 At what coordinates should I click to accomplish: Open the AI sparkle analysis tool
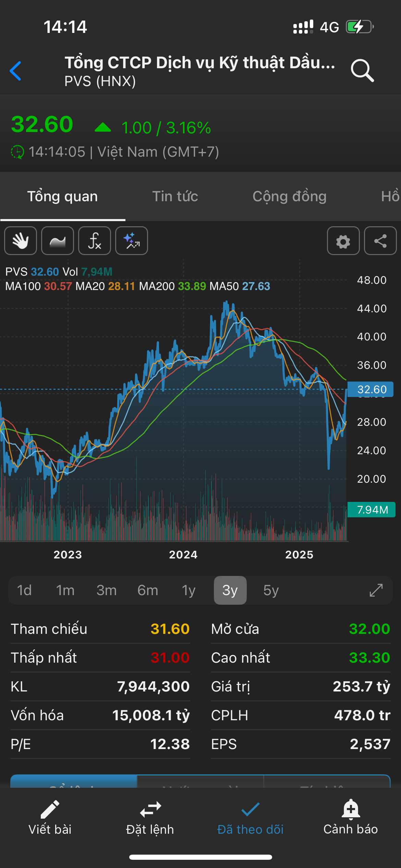pos(132,241)
